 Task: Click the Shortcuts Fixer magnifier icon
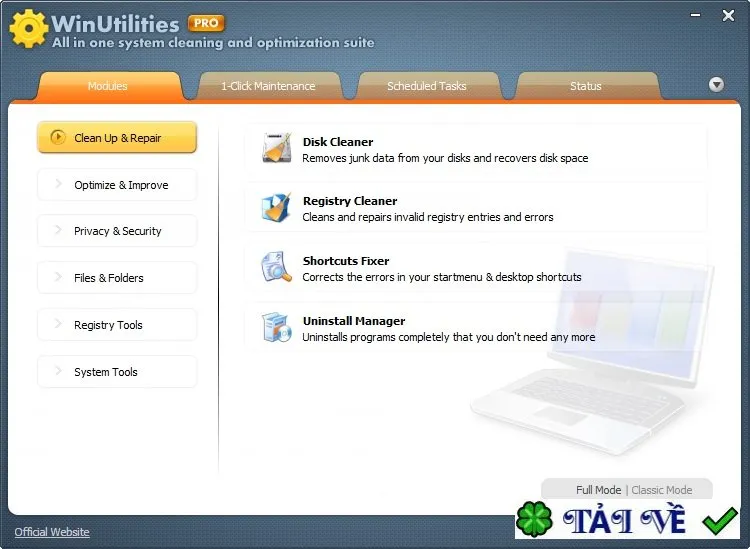pyautogui.click(x=276, y=267)
